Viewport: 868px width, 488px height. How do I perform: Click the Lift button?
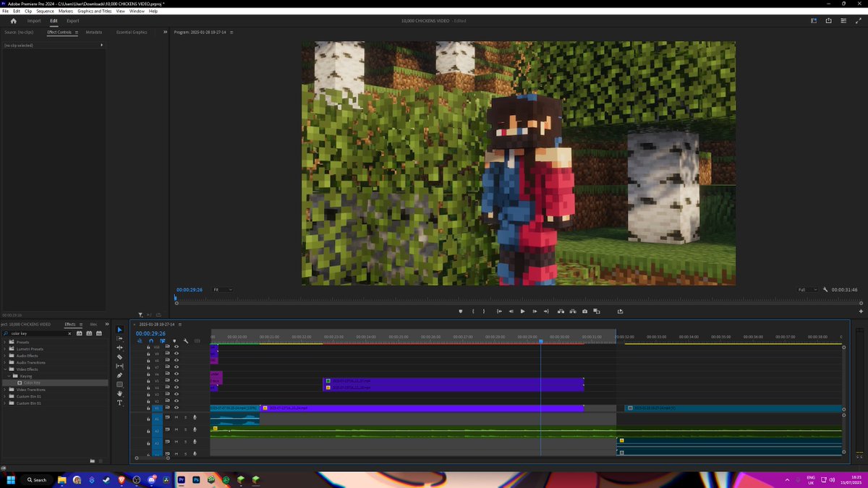561,312
